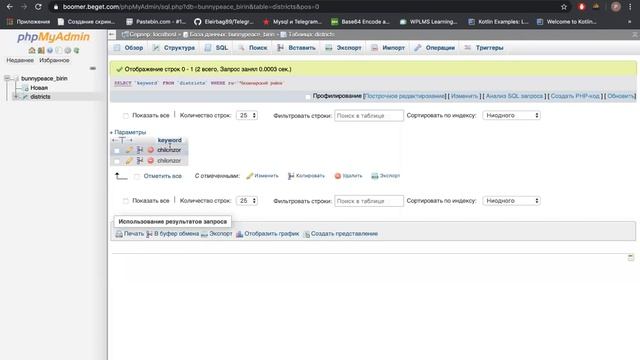
Task: Check the first chilonzor row checkbox
Action: coord(117,151)
